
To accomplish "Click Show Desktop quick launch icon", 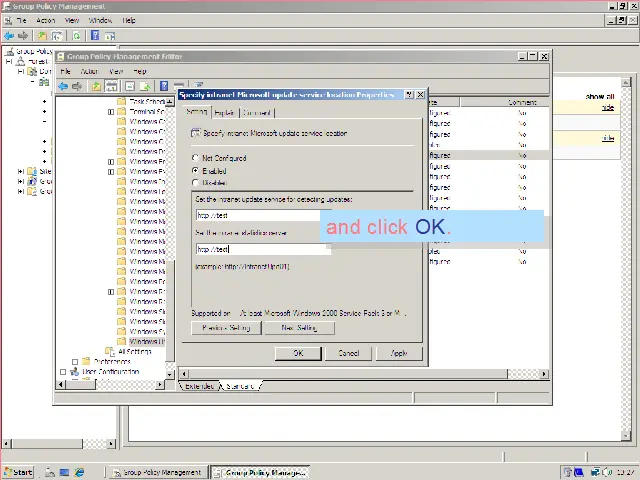I will (64, 472).
